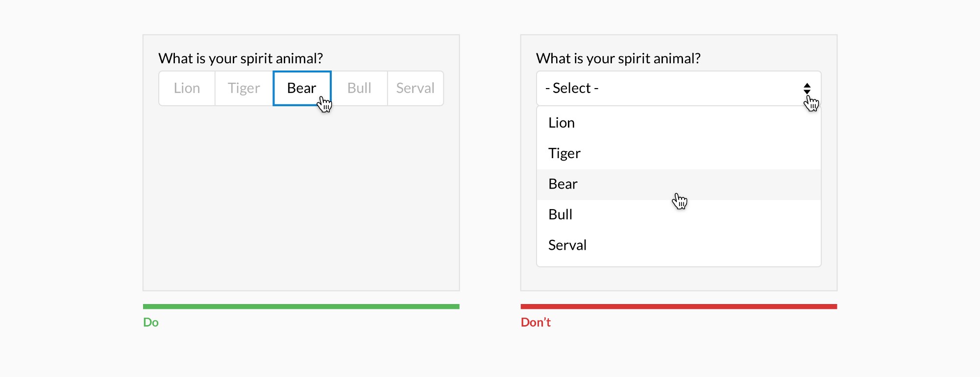Choose Lion from the dropdown list
Screen dimensions: 980x377
562,123
